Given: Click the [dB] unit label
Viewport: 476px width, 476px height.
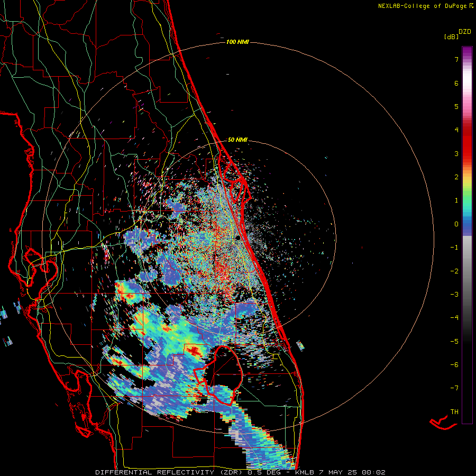Looking at the screenshot, I should [x=452, y=36].
